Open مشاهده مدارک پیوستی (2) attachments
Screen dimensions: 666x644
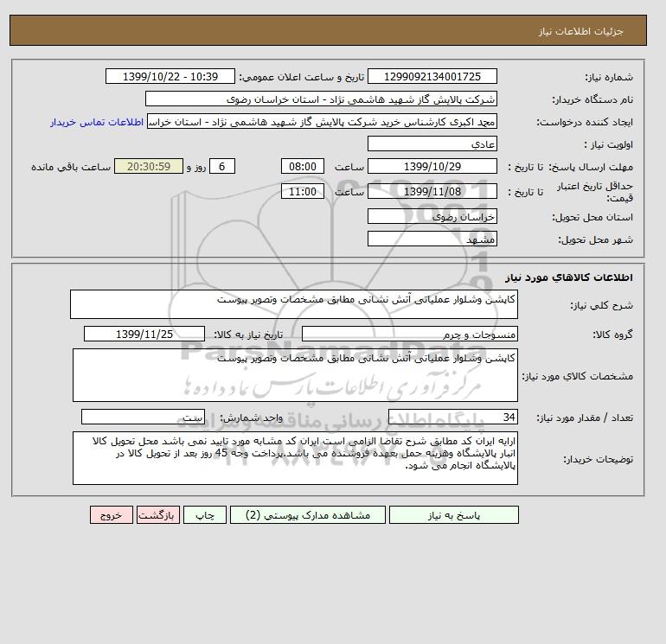click(x=308, y=515)
